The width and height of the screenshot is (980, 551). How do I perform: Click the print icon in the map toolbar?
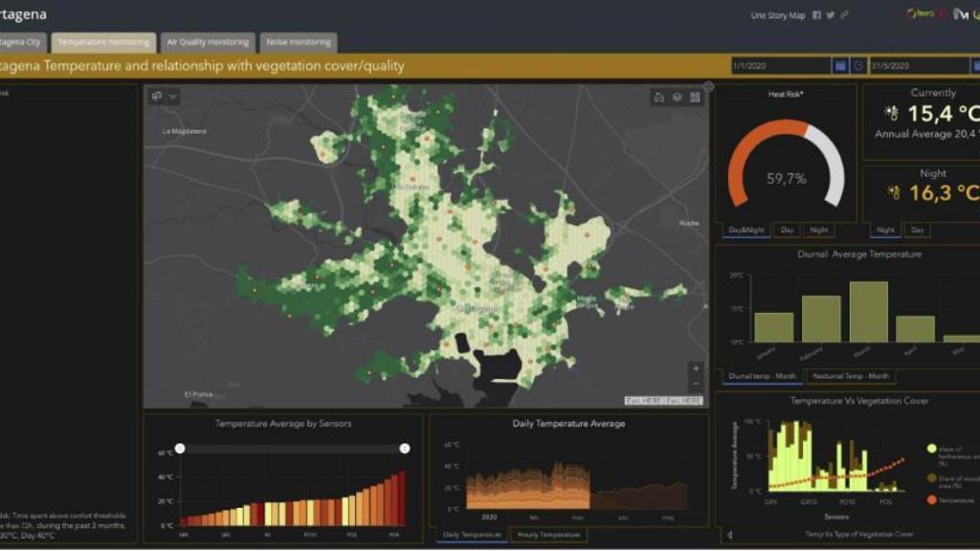(678, 97)
